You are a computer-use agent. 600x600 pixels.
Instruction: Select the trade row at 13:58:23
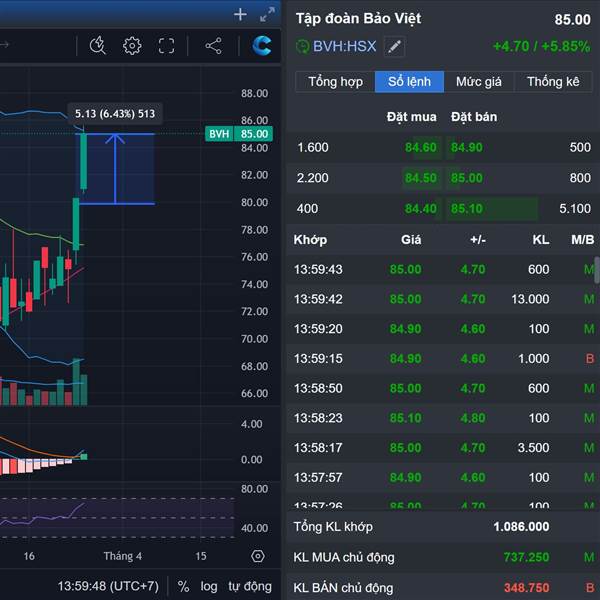coord(443,418)
